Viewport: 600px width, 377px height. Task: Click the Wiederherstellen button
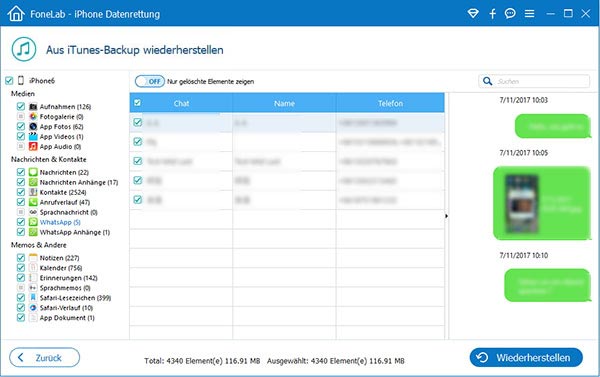(x=526, y=357)
